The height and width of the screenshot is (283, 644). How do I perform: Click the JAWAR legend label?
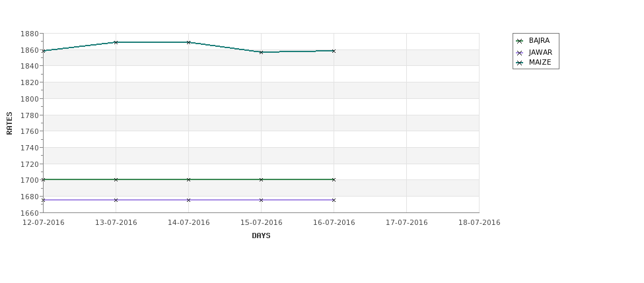tap(540, 53)
